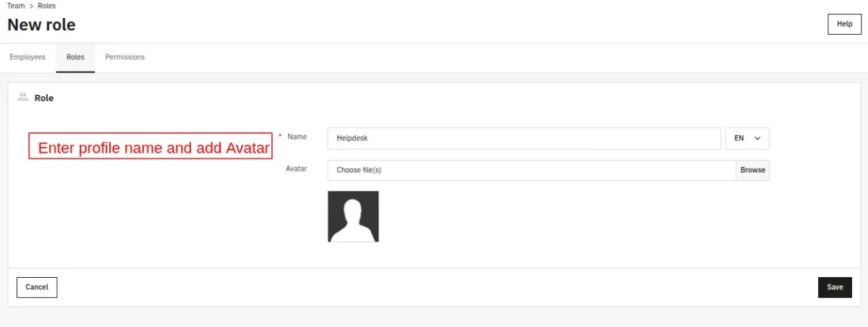Go to Roles in the breadcrumb
The image size is (868, 327).
click(46, 6)
